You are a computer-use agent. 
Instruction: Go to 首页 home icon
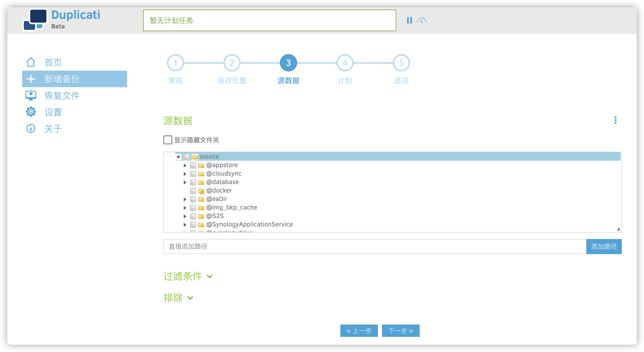[31, 62]
